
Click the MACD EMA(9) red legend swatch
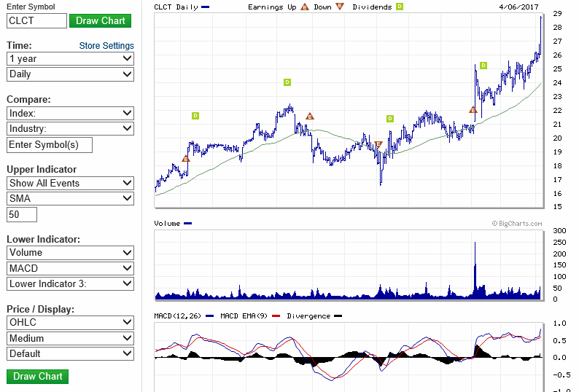[x=276, y=316]
